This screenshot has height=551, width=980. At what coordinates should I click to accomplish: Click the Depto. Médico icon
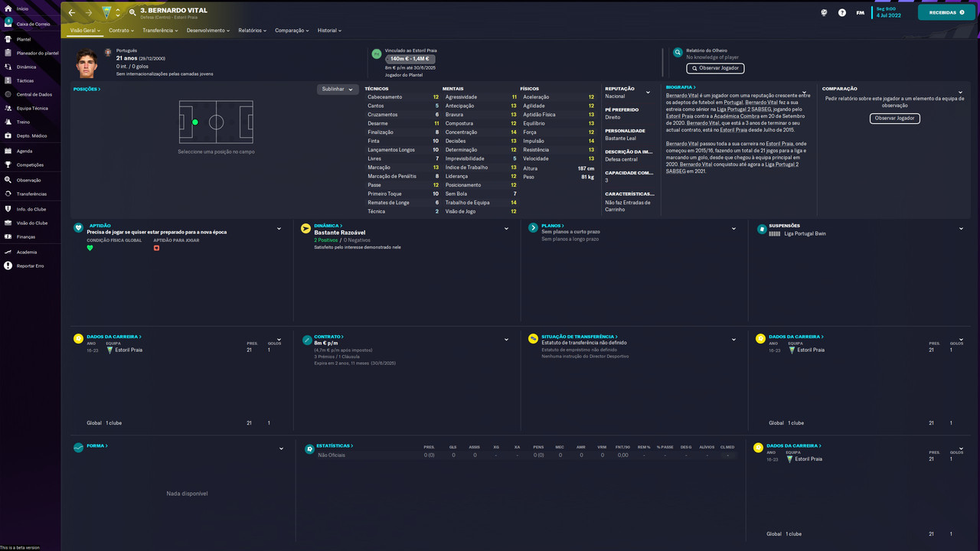(x=8, y=135)
